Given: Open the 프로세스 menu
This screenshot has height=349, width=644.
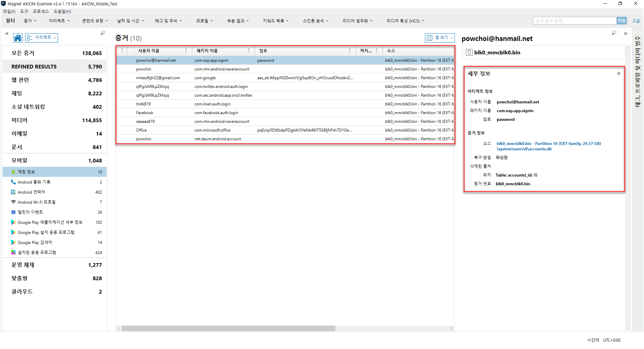Looking at the screenshot, I should [x=41, y=11].
